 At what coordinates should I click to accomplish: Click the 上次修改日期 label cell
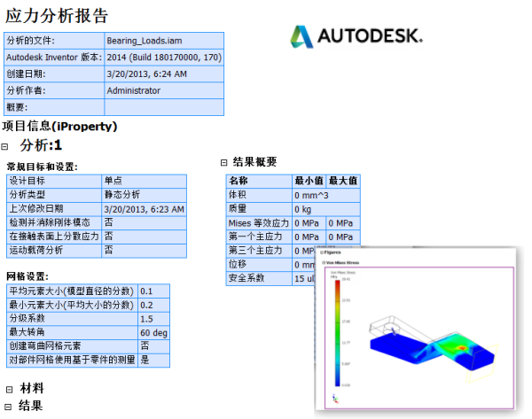coord(54,209)
